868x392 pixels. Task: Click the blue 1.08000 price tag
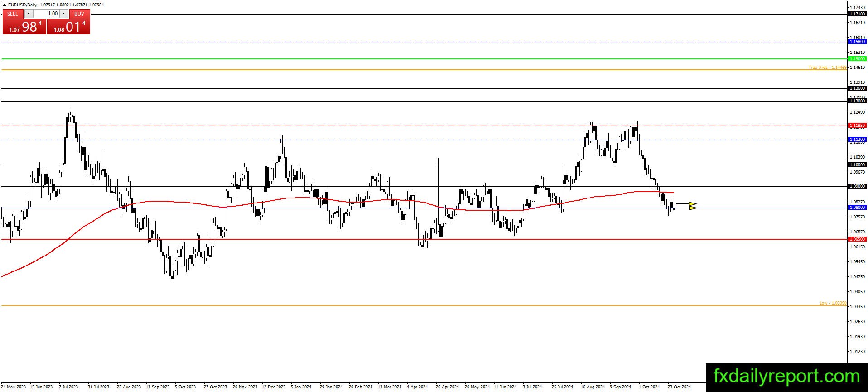click(857, 208)
